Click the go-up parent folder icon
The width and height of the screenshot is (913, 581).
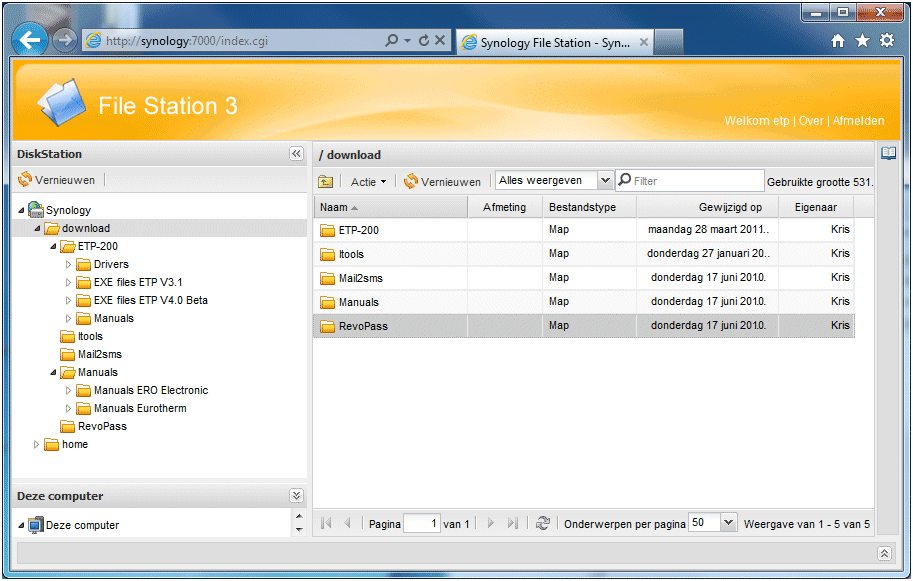325,182
